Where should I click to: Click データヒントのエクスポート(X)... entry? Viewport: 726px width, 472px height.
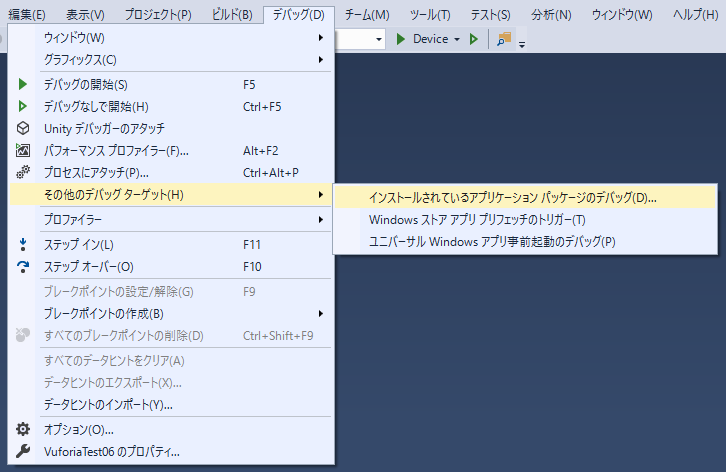click(170, 383)
